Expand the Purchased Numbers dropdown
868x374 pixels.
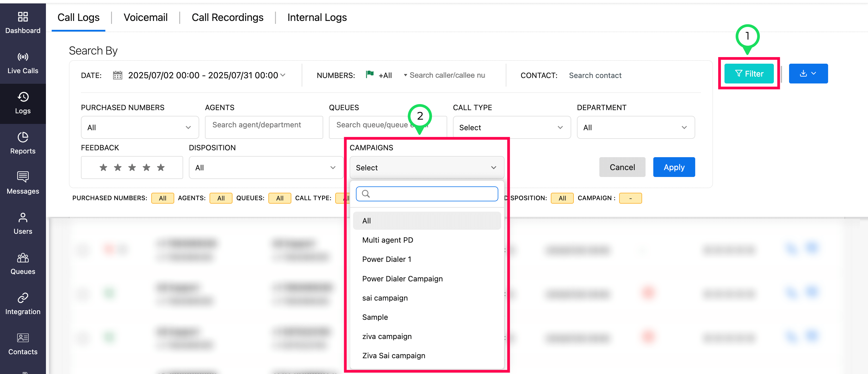(140, 128)
